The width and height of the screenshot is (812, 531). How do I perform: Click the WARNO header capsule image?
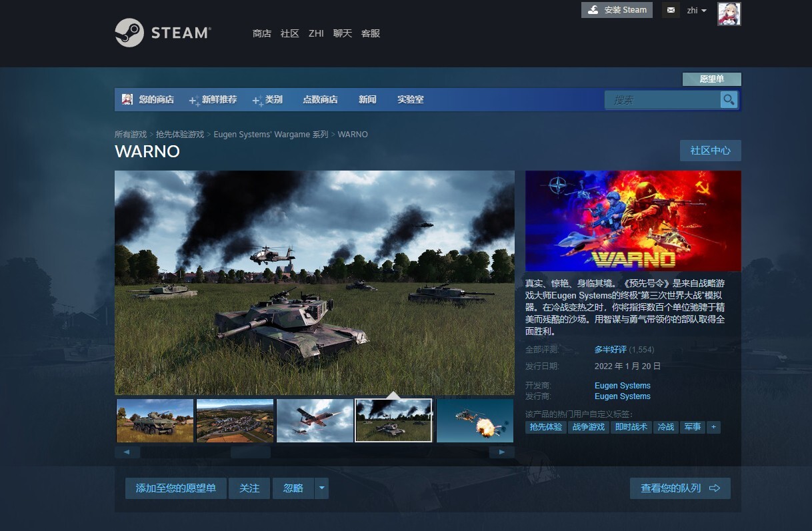[633, 221]
